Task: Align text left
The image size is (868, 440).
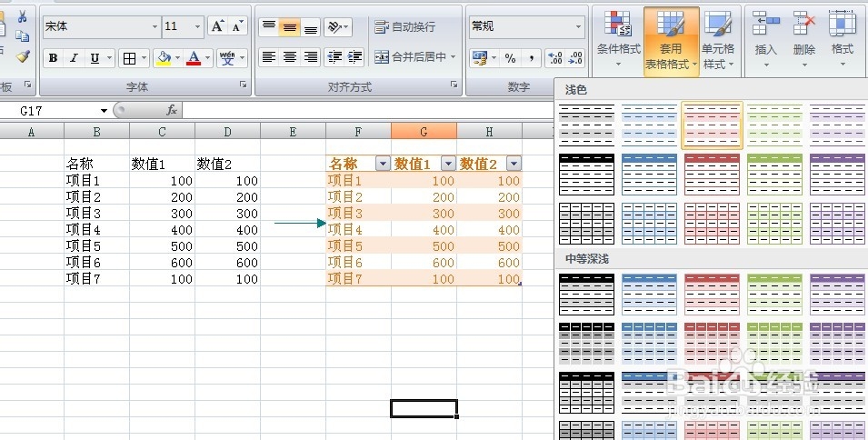Action: [269, 56]
